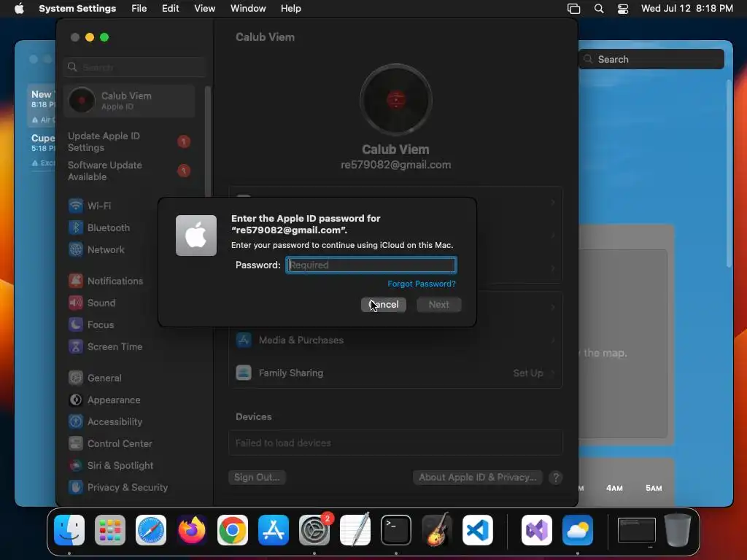
Task: Click the Weather window scrollbar
Action: (729, 174)
